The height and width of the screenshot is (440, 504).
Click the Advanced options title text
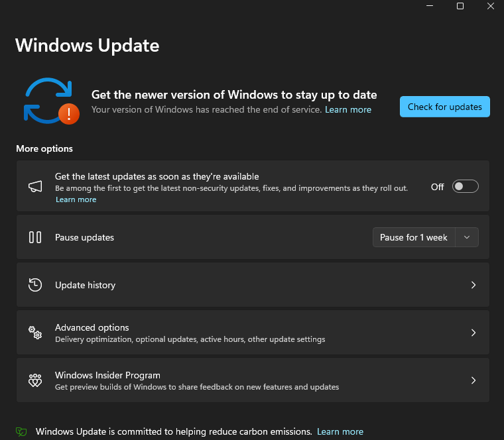tap(92, 327)
